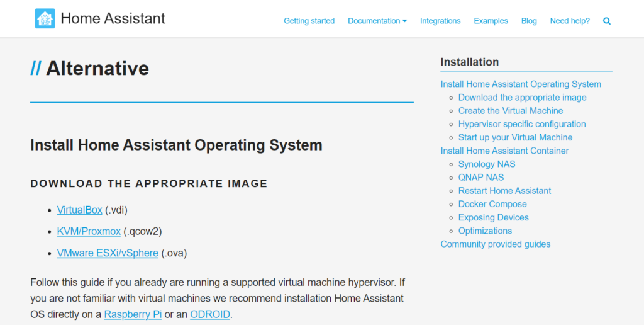Open the Examples nav item

coord(491,21)
